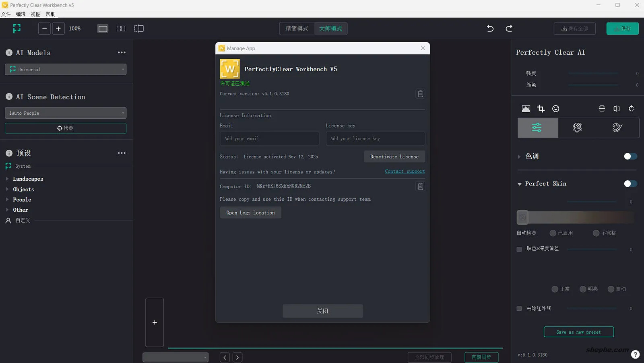Screen dimensions: 644x363
Task: Enable the Perfect Skin toggle
Action: [630, 184]
